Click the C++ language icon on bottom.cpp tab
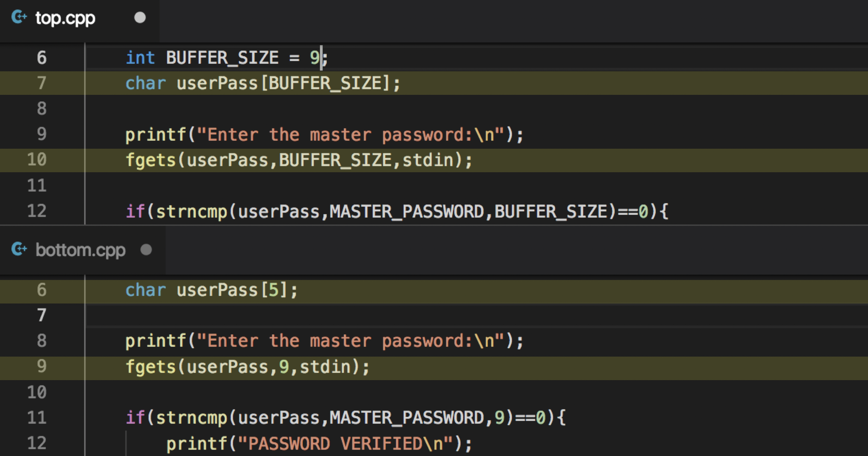868x456 pixels. tap(20, 250)
